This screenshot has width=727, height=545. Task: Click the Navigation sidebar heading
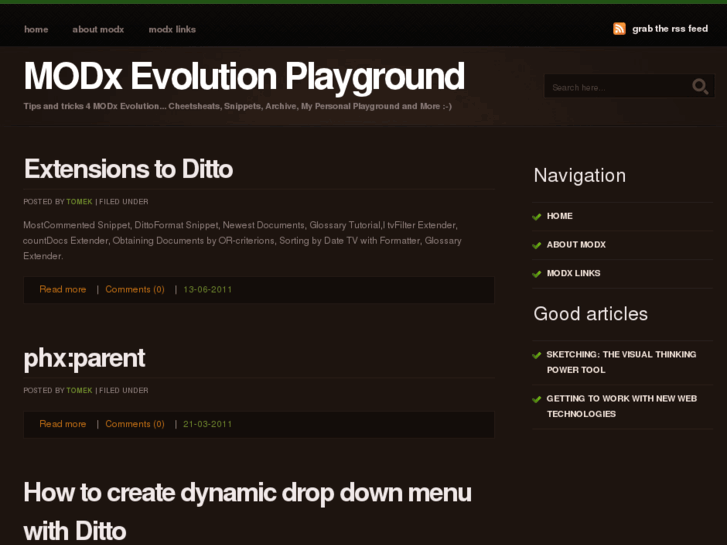[x=580, y=176]
